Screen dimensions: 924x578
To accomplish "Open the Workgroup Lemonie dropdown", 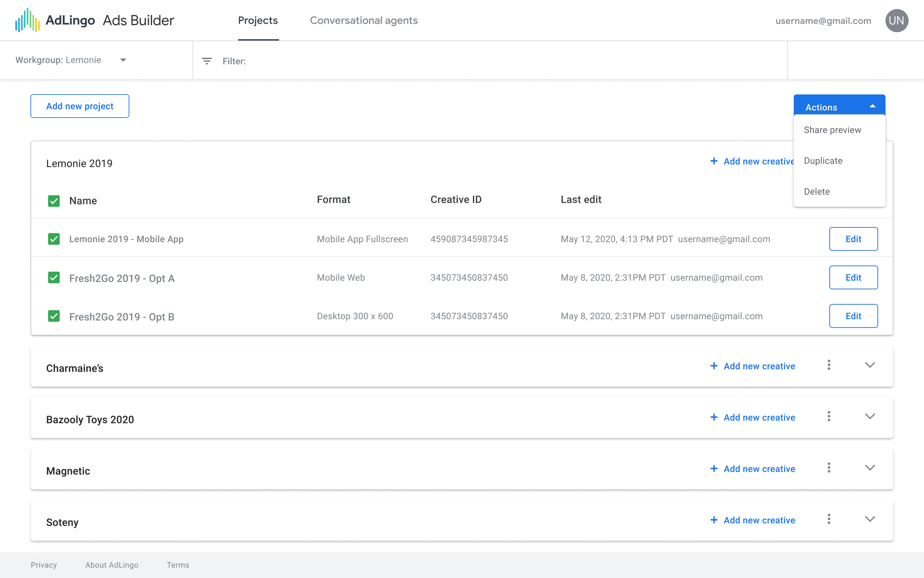I will click(123, 60).
